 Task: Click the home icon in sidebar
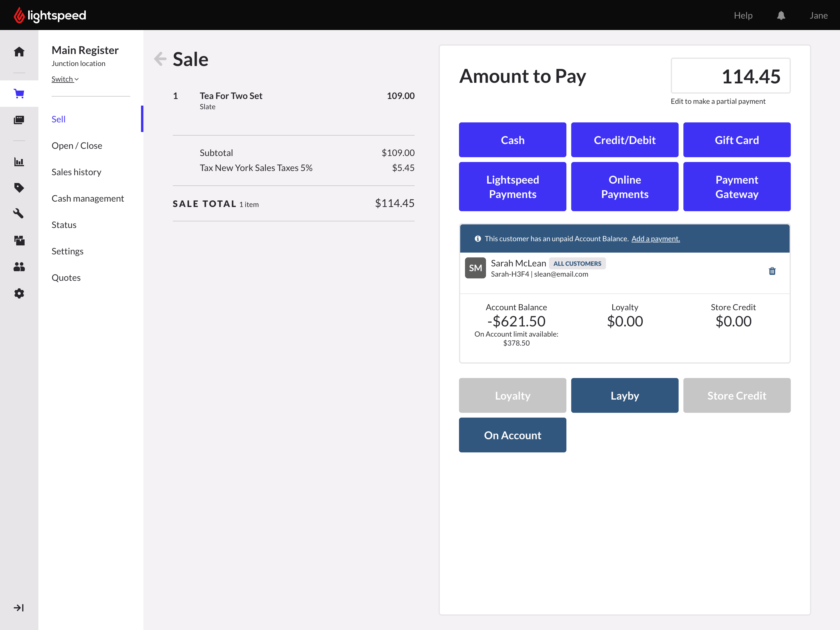click(19, 52)
